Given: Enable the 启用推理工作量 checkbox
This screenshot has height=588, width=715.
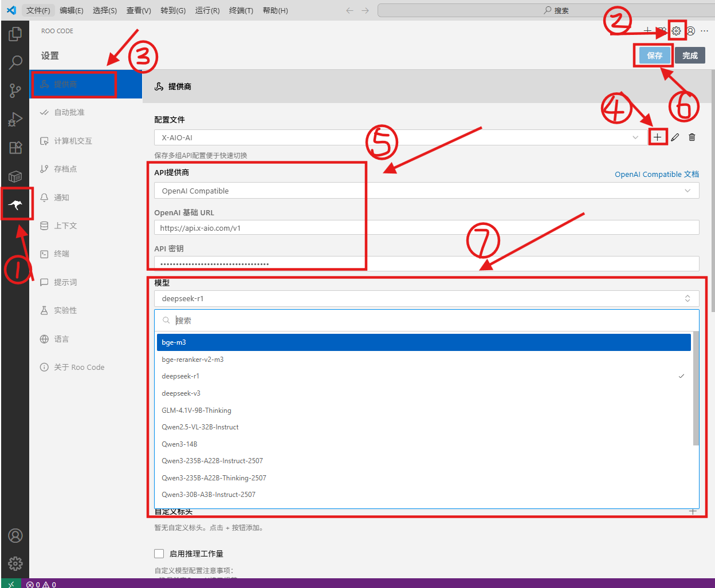Looking at the screenshot, I should point(159,554).
